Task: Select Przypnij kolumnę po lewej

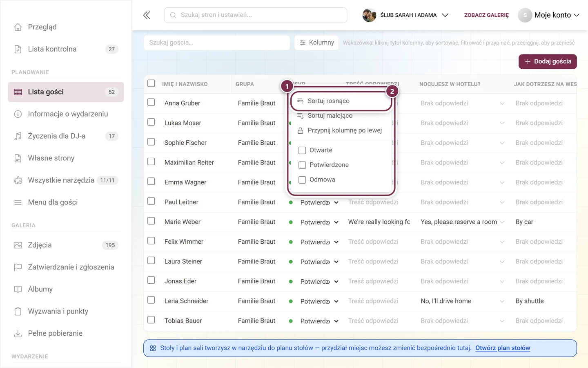Action: tap(341, 130)
